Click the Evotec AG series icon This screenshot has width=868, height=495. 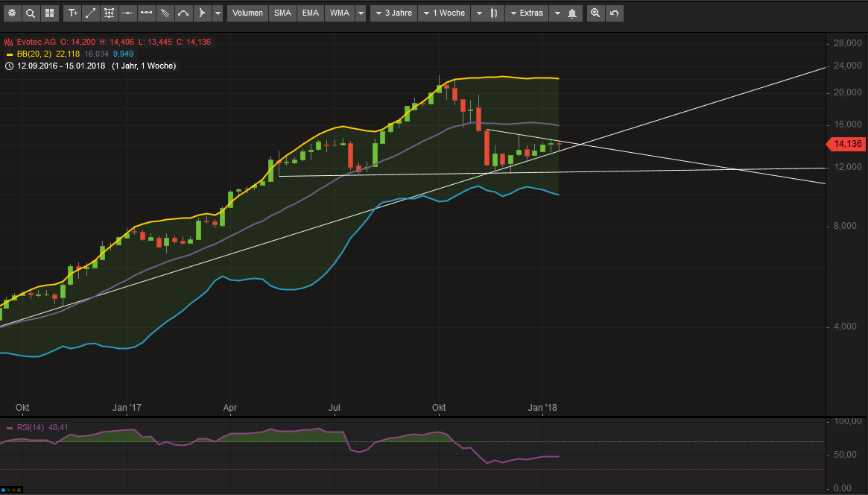(9, 42)
